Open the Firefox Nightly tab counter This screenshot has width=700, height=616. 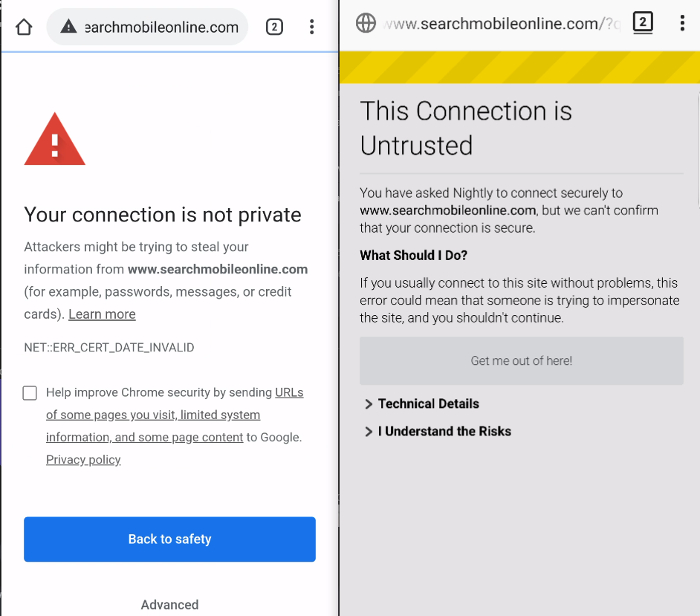[643, 22]
